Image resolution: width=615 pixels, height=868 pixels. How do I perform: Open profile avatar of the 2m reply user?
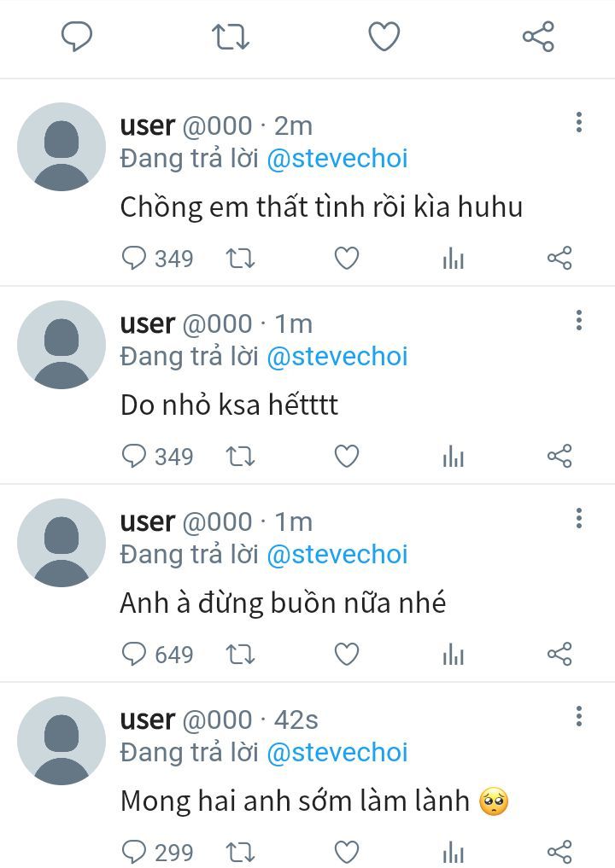coord(61,147)
